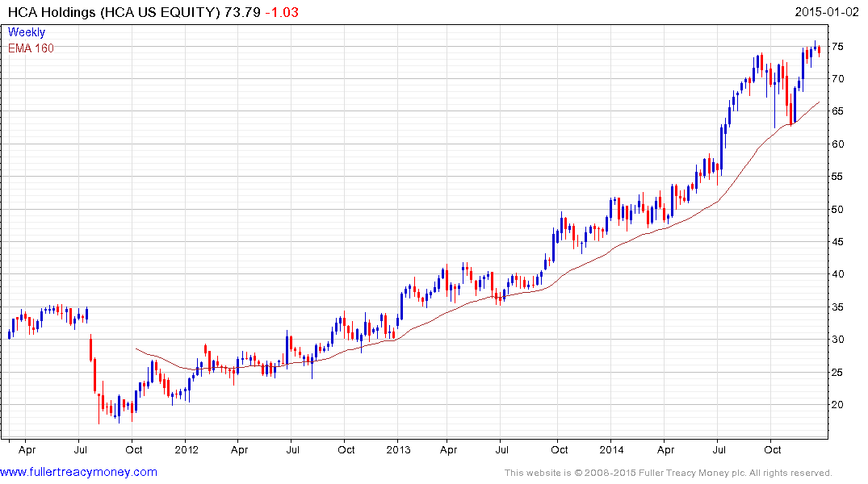Click the 70 price axis label
This screenshot has height=484, width=868.
click(x=837, y=79)
